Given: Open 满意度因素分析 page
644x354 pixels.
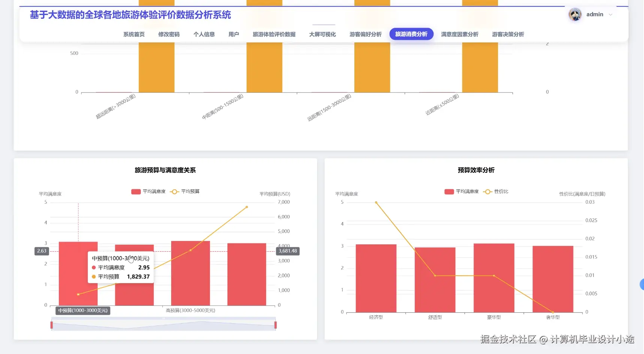Looking at the screenshot, I should click(460, 34).
